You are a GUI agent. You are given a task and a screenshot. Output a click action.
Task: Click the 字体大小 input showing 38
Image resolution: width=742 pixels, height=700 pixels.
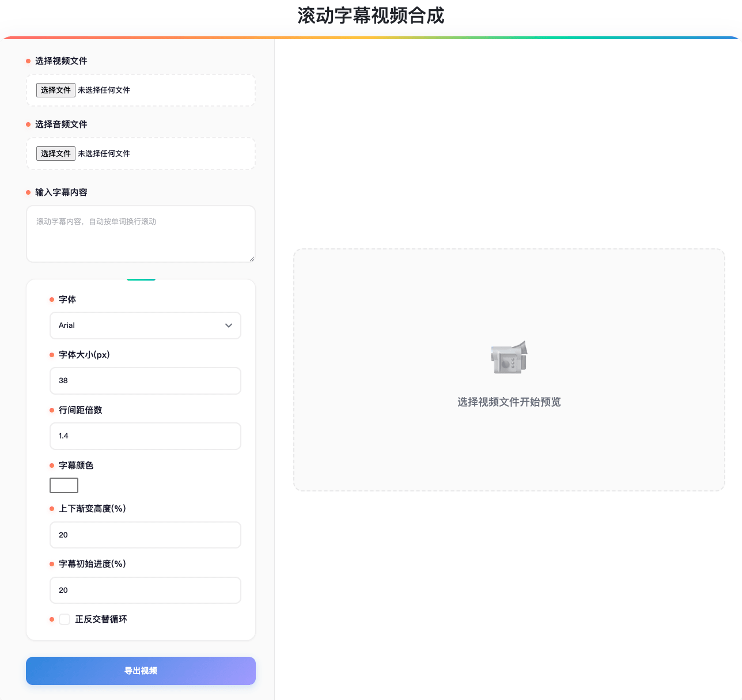(145, 381)
